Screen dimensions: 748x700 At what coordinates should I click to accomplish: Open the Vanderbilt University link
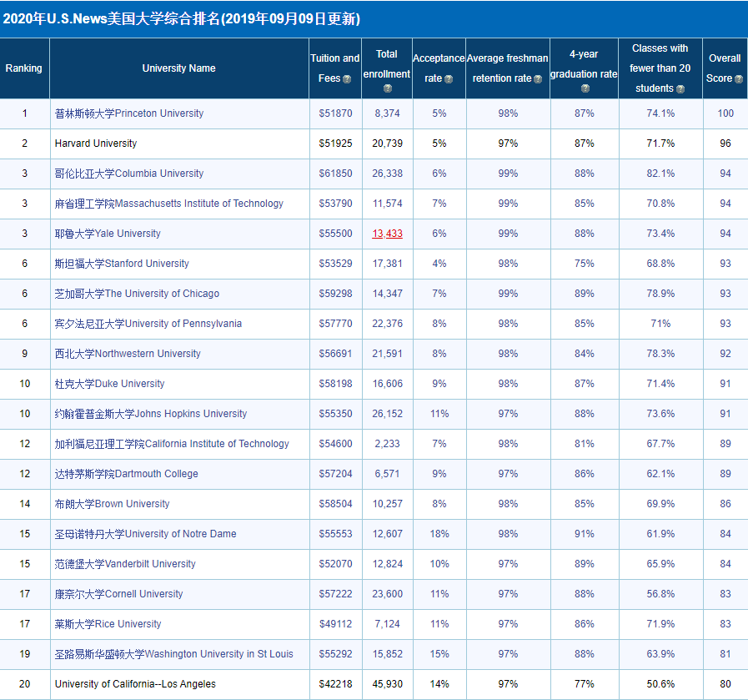click(125, 565)
